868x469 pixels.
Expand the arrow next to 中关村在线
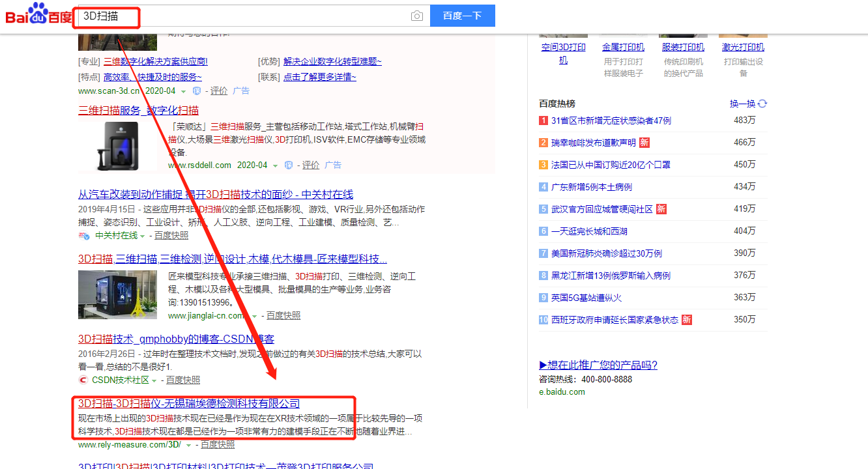pyautogui.click(x=142, y=236)
